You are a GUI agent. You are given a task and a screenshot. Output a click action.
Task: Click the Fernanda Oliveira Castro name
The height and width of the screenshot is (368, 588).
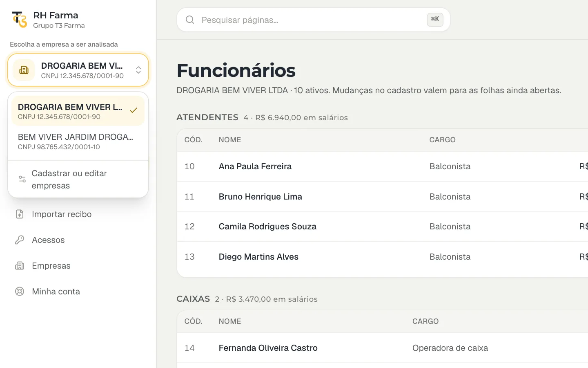268,348
